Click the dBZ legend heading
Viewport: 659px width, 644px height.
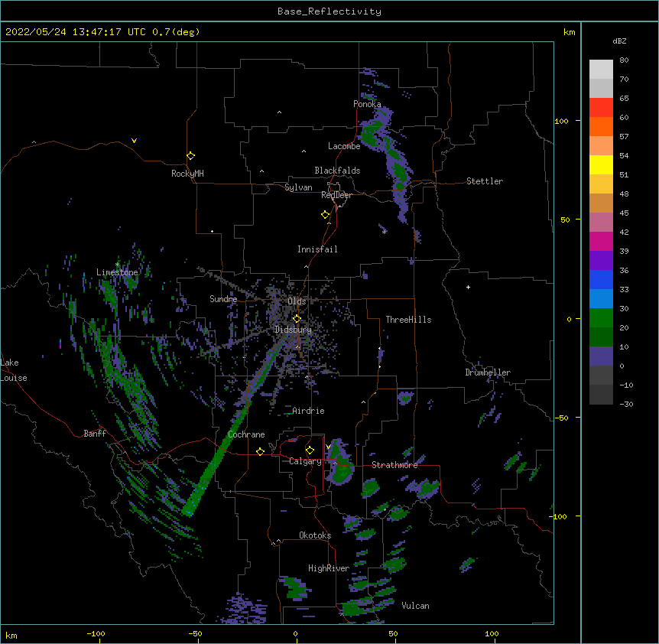point(619,41)
